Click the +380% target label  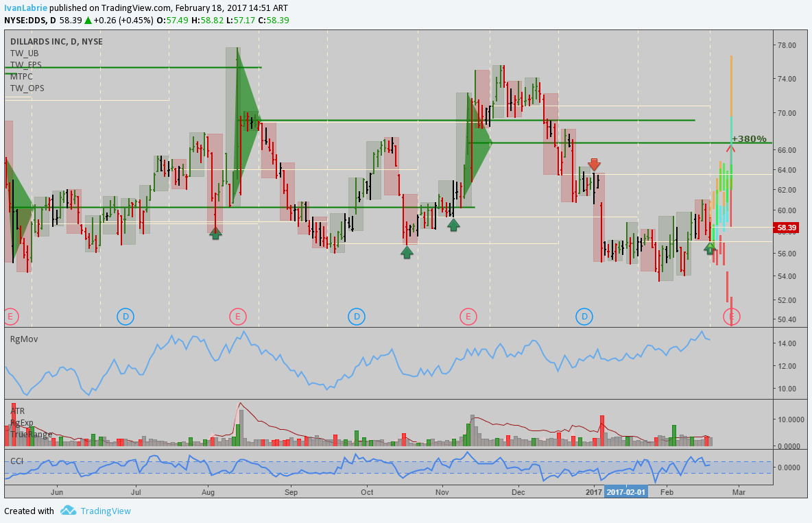coord(749,138)
